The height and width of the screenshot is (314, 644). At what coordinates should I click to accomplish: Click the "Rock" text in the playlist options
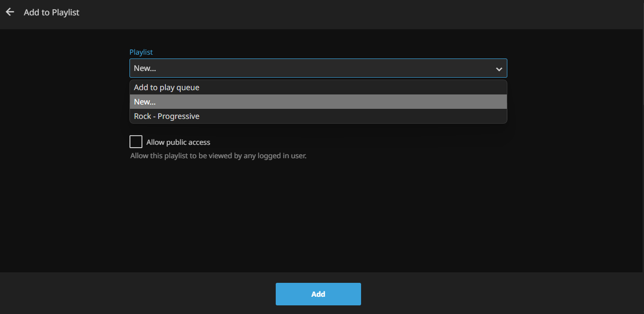[142, 116]
